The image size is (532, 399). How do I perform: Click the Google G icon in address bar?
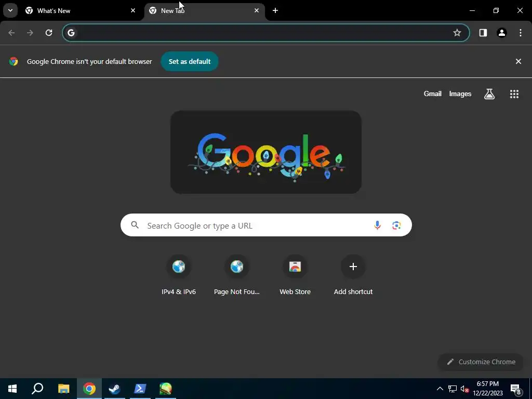point(71,33)
